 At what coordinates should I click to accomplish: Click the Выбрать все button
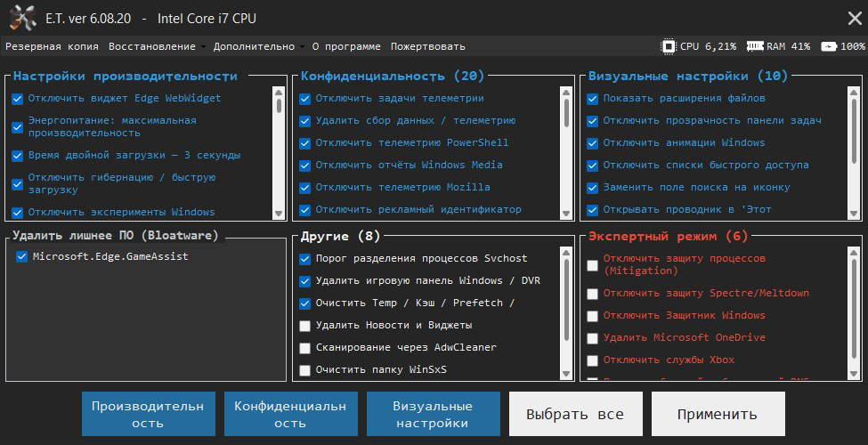point(574,414)
